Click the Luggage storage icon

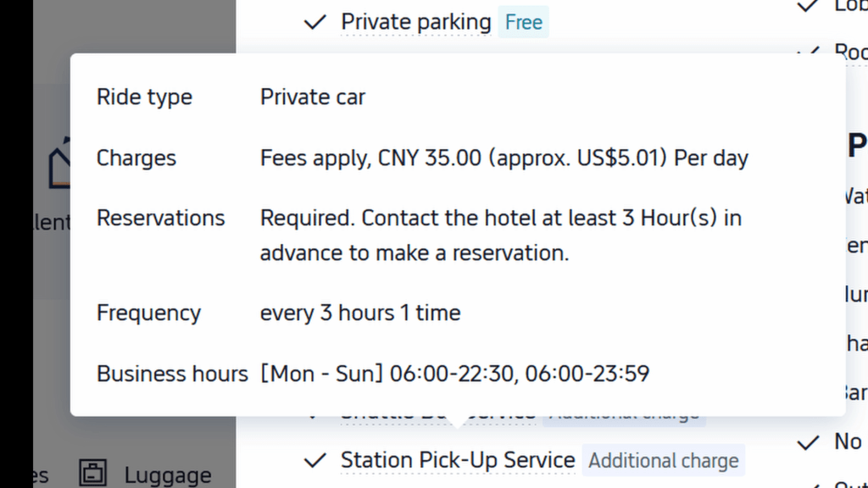(x=92, y=474)
